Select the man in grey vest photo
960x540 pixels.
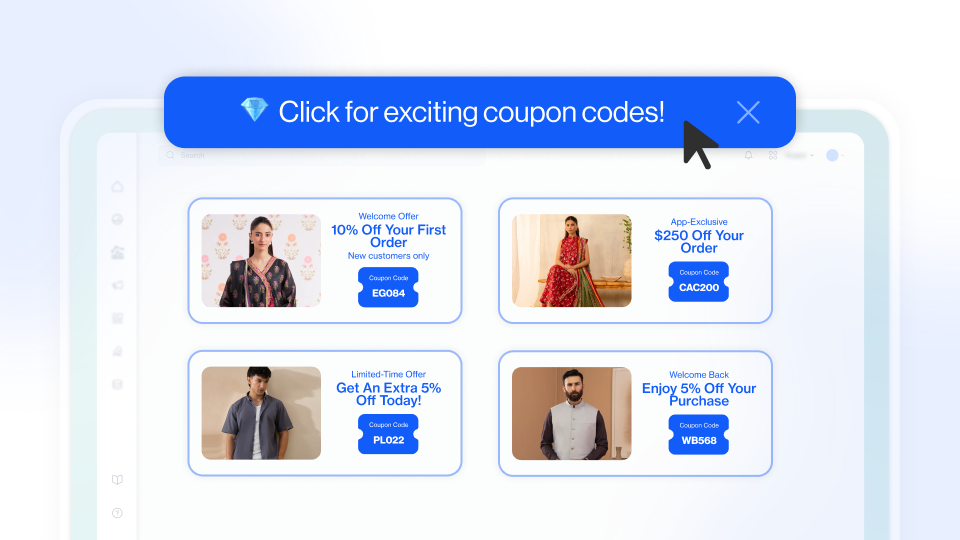[572, 413]
